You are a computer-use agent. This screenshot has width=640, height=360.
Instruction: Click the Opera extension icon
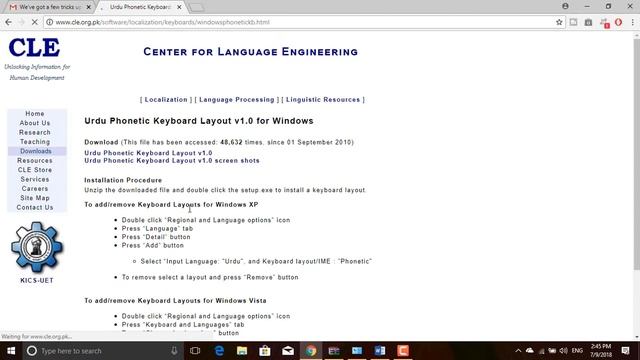click(x=618, y=22)
